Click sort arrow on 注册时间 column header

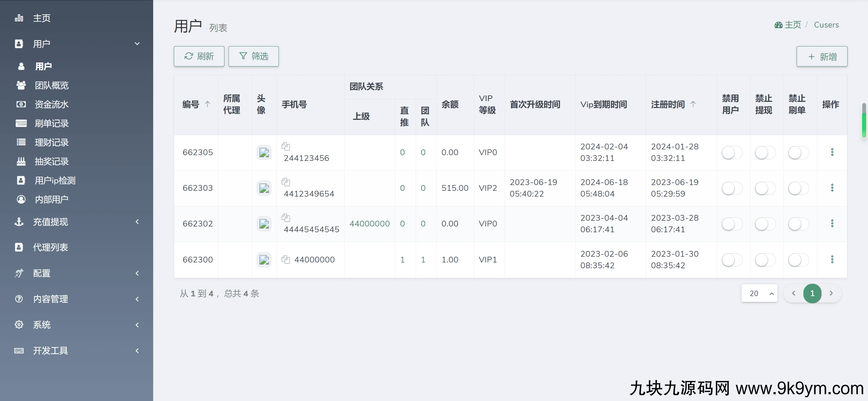click(693, 104)
